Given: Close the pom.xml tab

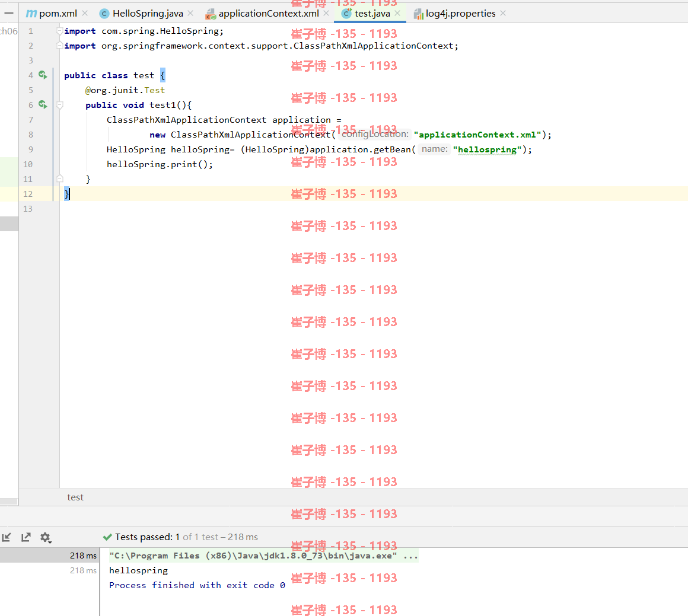Looking at the screenshot, I should 85,13.
